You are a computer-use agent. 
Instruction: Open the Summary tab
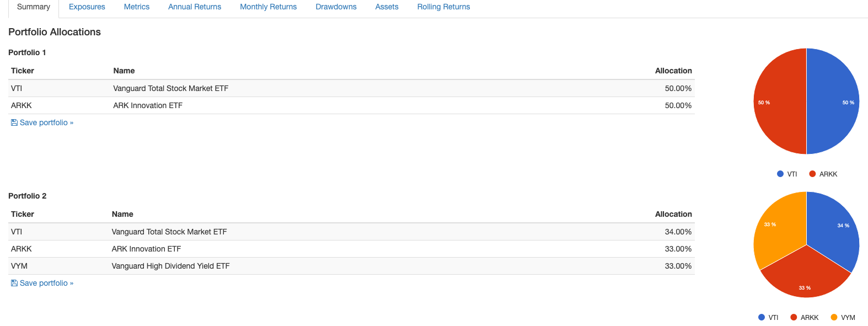click(34, 7)
